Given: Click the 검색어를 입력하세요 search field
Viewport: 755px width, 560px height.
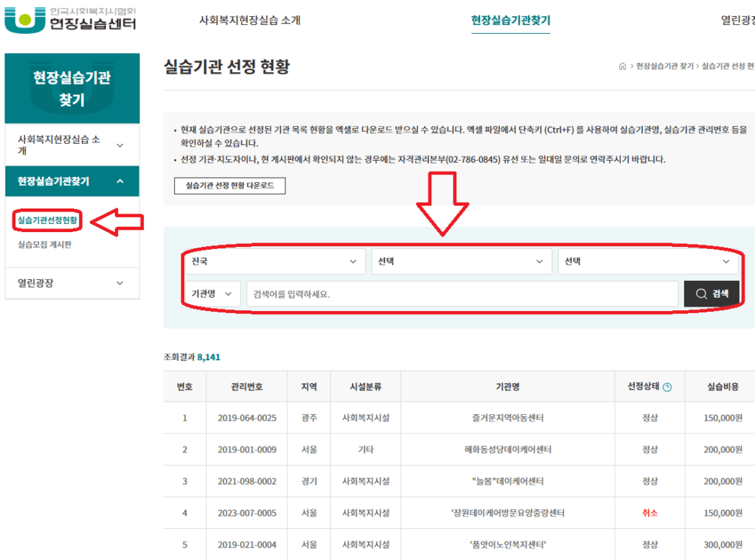Looking at the screenshot, I should 462,294.
